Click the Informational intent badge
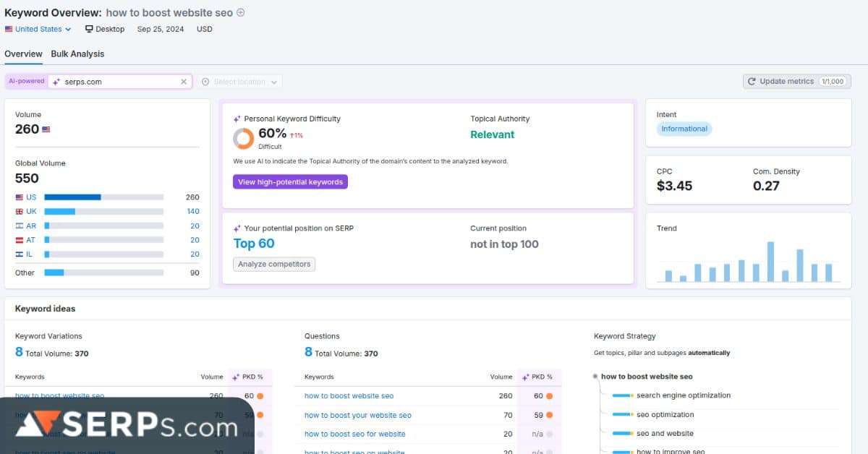868x454 pixels. click(684, 129)
